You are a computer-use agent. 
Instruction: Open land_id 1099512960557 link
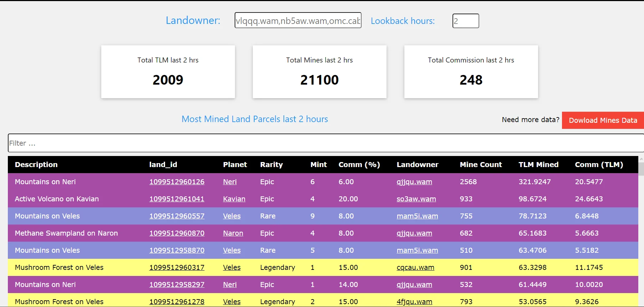pos(177,216)
